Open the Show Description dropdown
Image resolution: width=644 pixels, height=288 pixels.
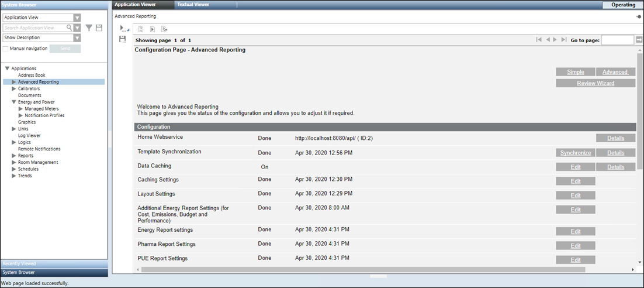click(77, 37)
